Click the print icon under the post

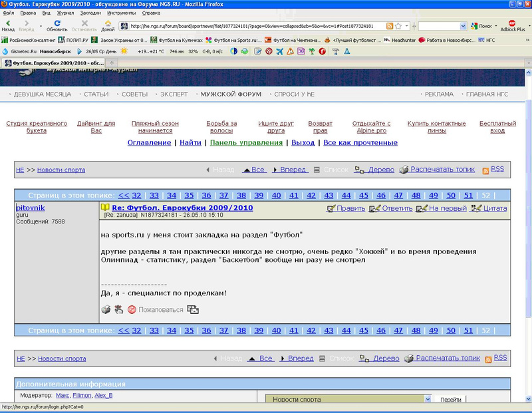tap(105, 309)
